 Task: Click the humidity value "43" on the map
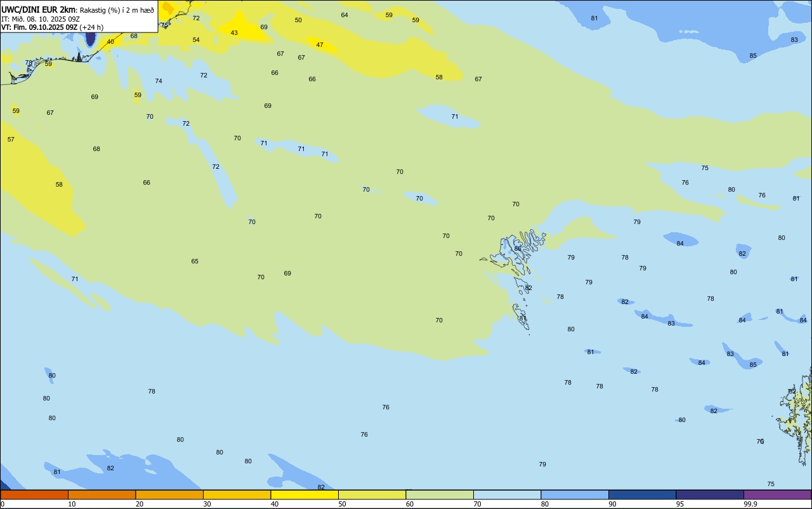tap(234, 33)
